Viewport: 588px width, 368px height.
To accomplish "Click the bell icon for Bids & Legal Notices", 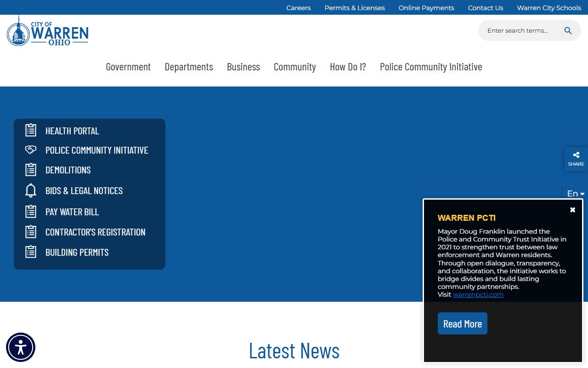I will pyautogui.click(x=31, y=190).
